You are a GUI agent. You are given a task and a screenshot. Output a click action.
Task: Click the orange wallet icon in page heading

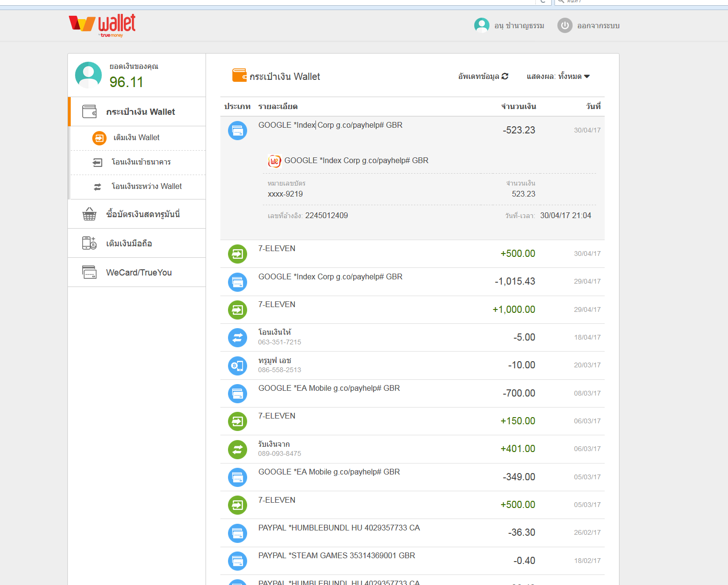point(239,76)
